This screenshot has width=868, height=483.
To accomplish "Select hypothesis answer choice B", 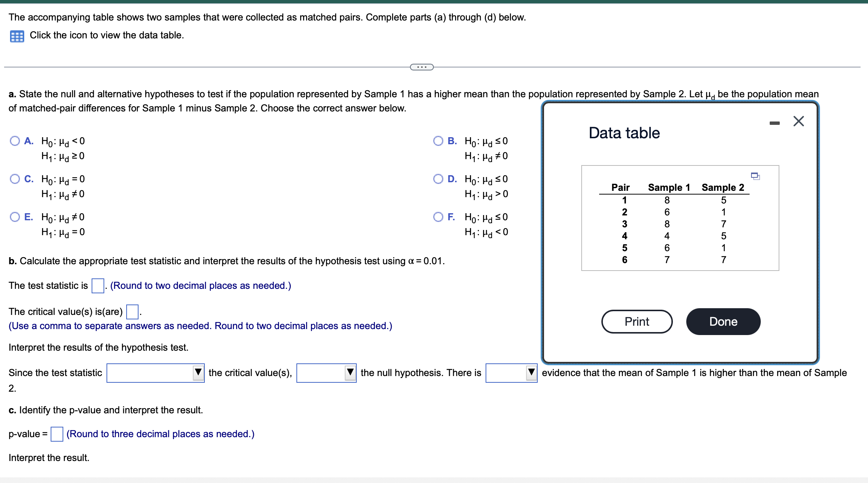I will click(x=438, y=141).
